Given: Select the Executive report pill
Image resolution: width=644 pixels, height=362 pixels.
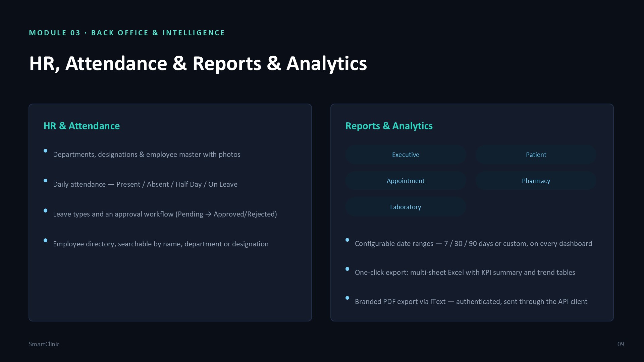Looking at the screenshot, I should coord(406,155).
